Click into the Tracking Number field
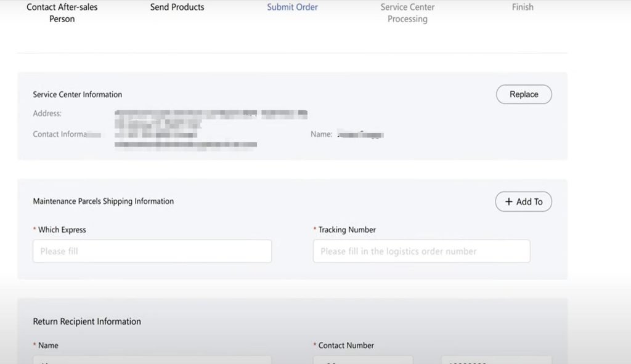Screen dimensions: 631x364 click(421, 251)
